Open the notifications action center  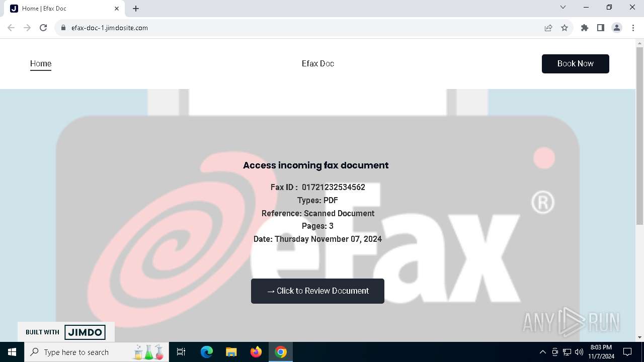627,352
